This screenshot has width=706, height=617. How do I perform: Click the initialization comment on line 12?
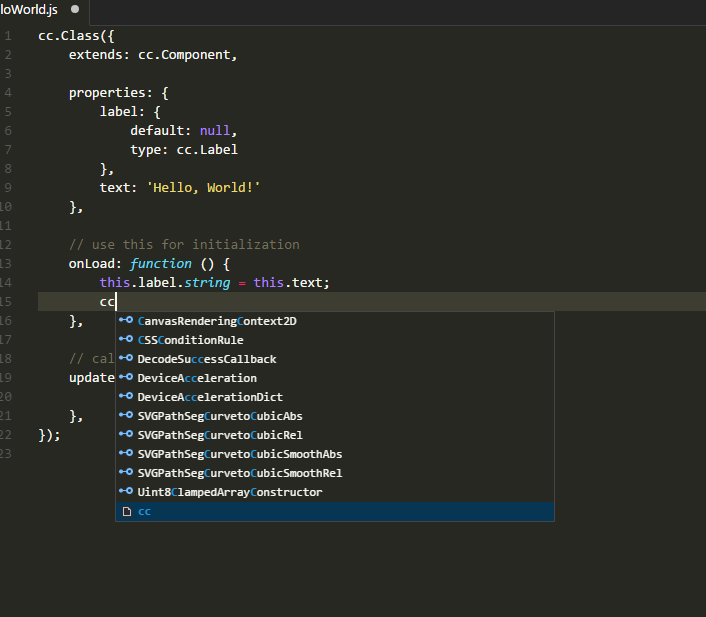coord(184,245)
